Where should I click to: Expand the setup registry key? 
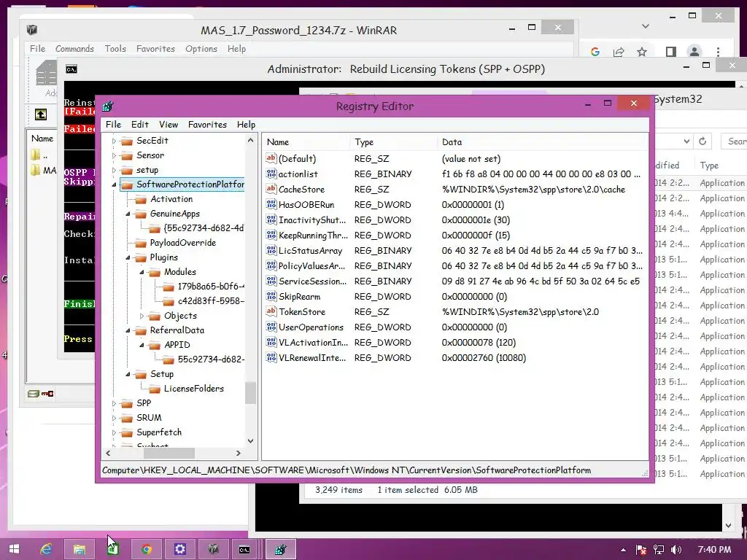tap(114, 170)
